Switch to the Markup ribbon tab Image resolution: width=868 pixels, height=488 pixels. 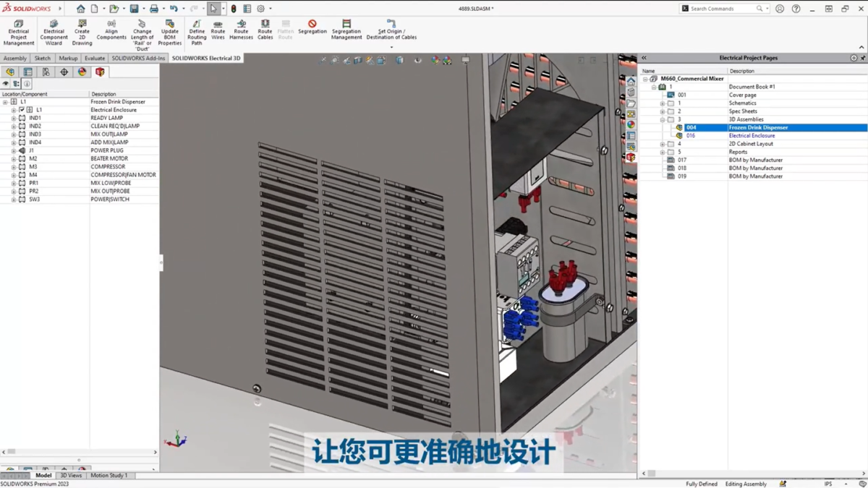click(68, 59)
